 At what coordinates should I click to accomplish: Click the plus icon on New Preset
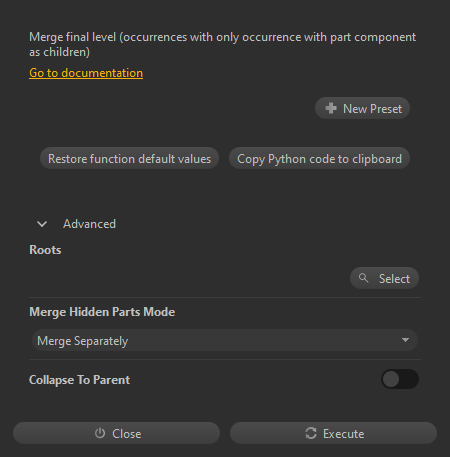331,108
